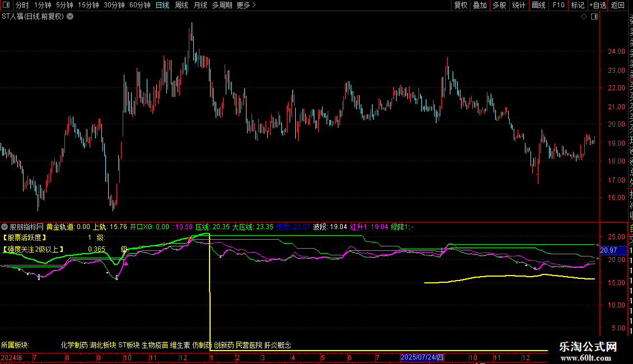Switch to 月线 monthly chart
633x364 pixels.
click(x=200, y=5)
